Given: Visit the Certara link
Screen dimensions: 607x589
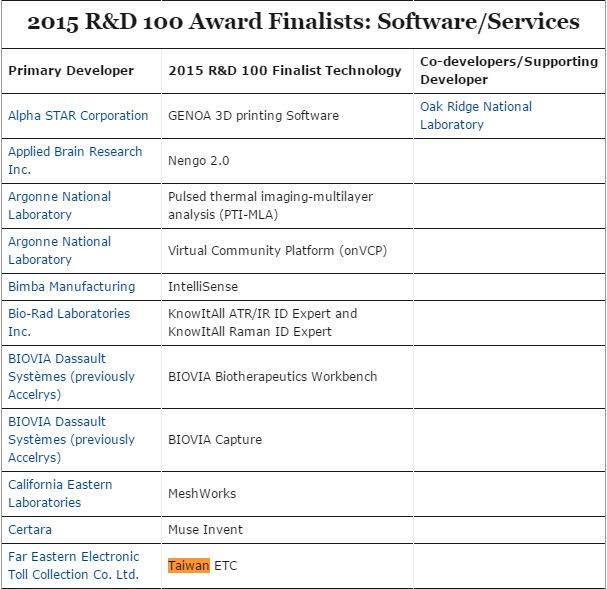Looking at the screenshot, I should tap(30, 529).
